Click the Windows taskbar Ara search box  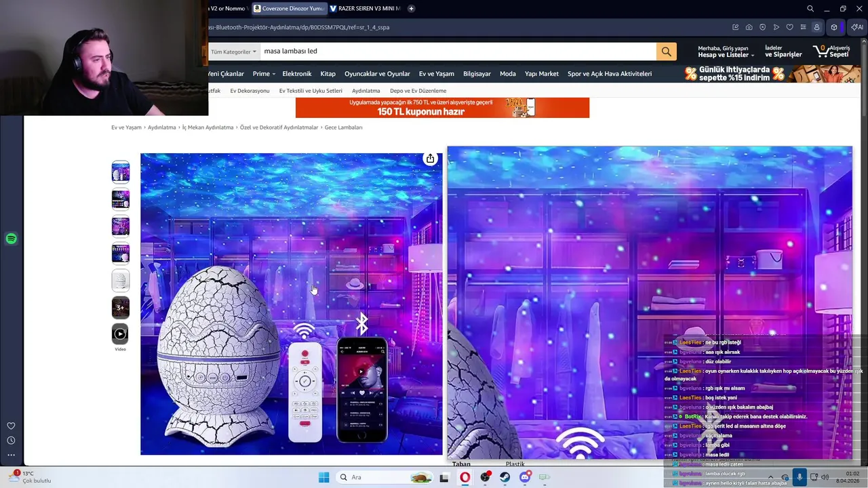coord(383,477)
